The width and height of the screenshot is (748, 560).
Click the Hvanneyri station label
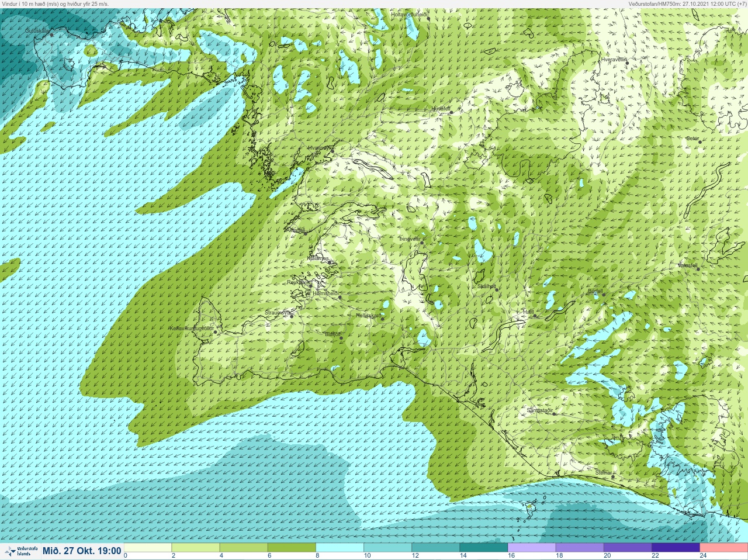tap(320, 148)
